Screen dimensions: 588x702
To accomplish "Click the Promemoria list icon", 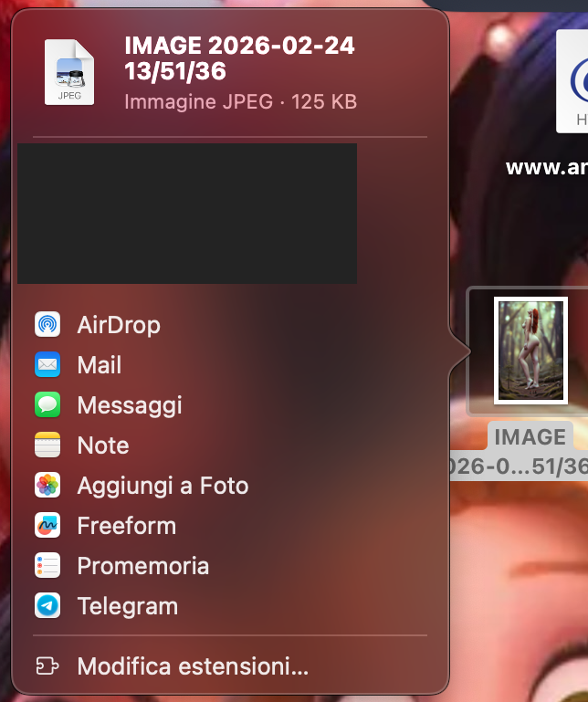I will point(47,565).
